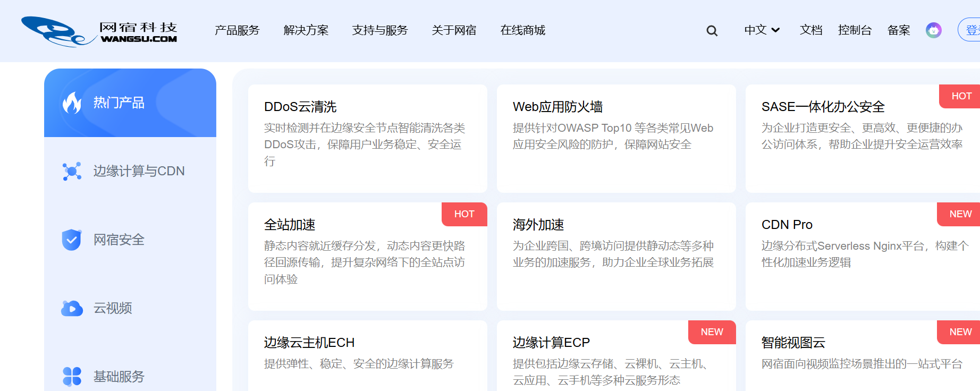This screenshot has width=980, height=391.
Task: Open the Web应用防火墙 product card
Action: click(x=616, y=138)
